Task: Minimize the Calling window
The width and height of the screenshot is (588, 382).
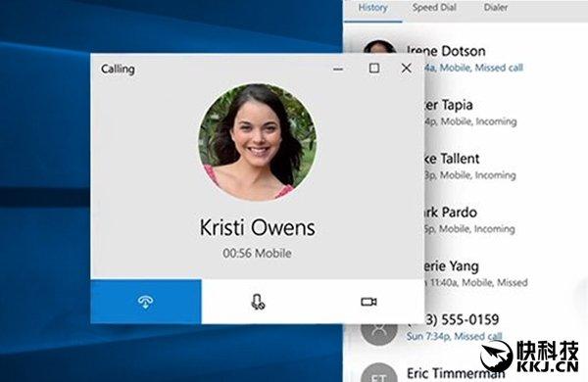Action: click(338, 69)
